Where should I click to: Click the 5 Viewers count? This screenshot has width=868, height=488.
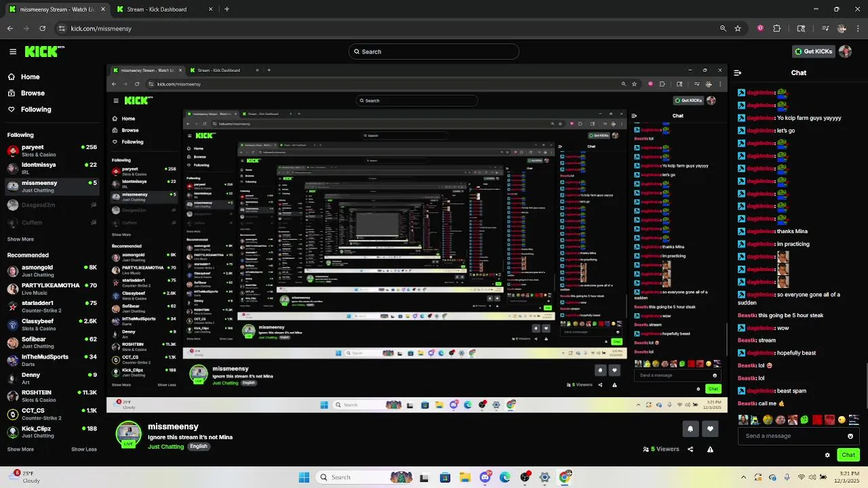point(661,449)
